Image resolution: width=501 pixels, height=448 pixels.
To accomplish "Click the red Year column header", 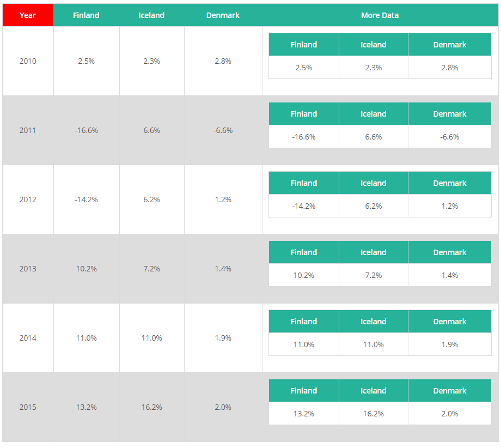I will (x=28, y=15).
